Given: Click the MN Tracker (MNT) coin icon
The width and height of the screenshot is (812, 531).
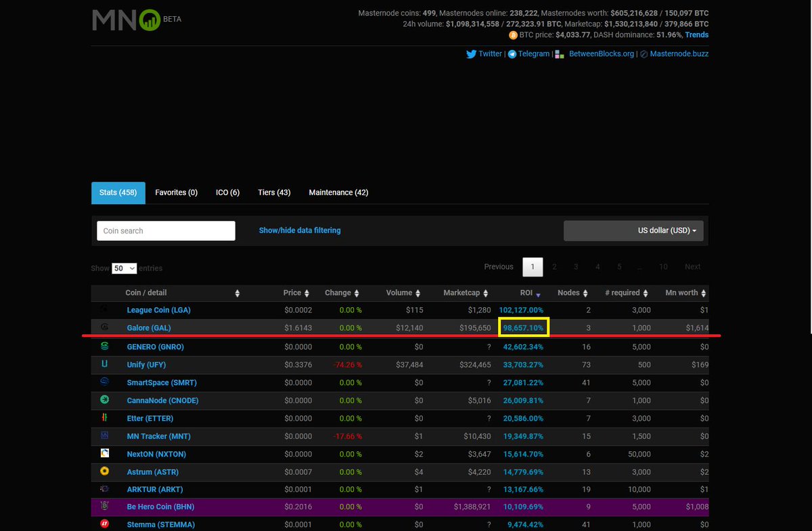Looking at the screenshot, I should tap(105, 436).
